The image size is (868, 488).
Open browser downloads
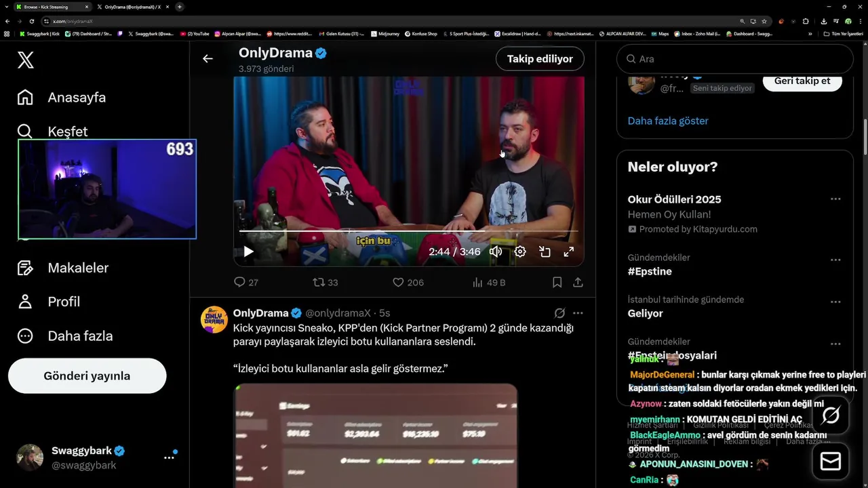click(x=824, y=21)
